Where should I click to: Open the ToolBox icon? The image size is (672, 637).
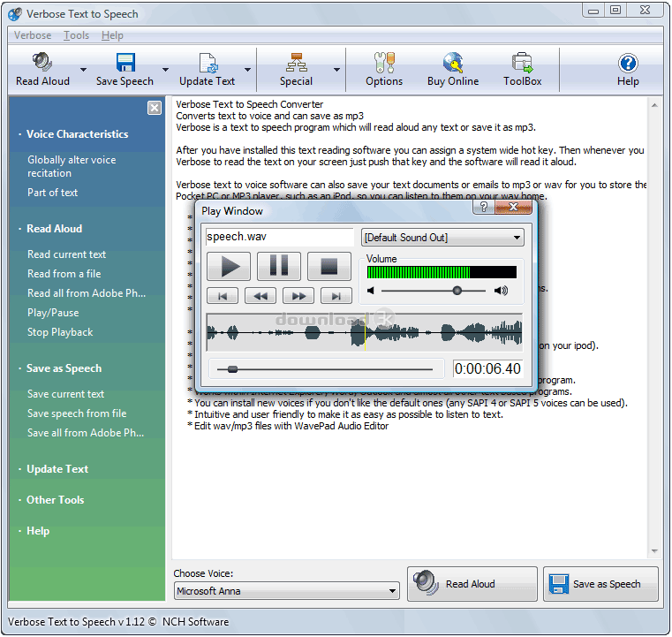click(x=522, y=63)
